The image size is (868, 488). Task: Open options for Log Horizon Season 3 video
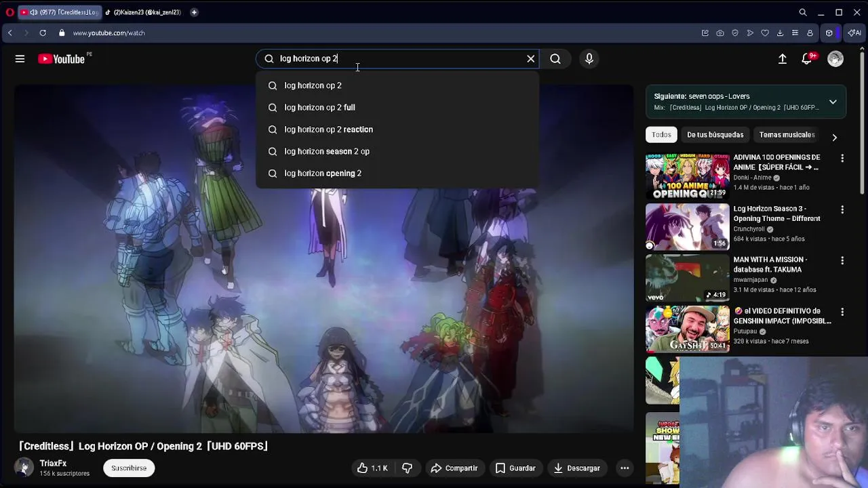tap(842, 209)
